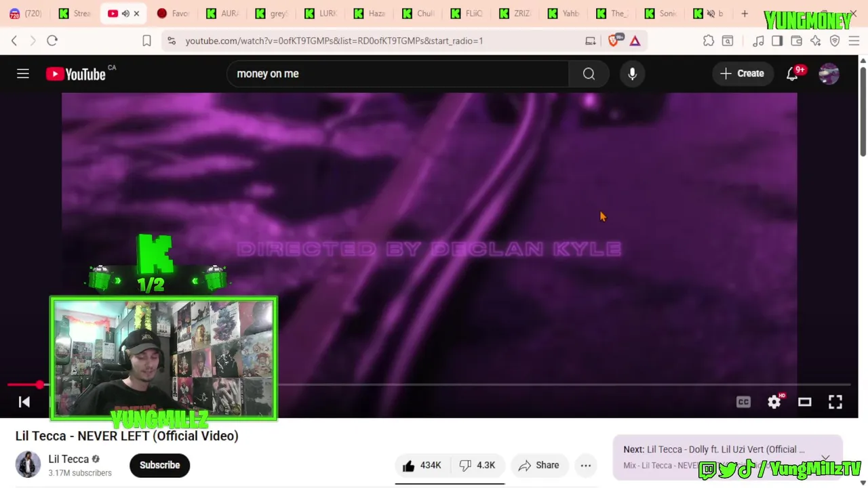
Task: Open the Brave Shields lion icon
Action: click(614, 41)
